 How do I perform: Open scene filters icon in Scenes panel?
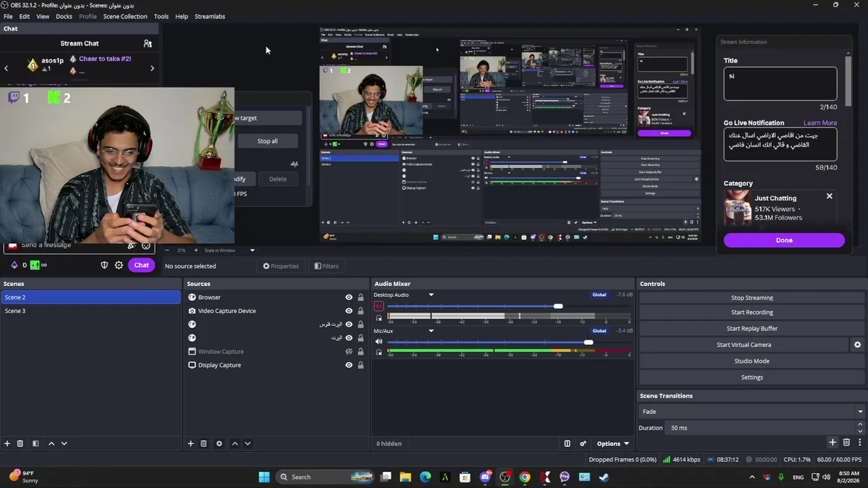(35, 443)
